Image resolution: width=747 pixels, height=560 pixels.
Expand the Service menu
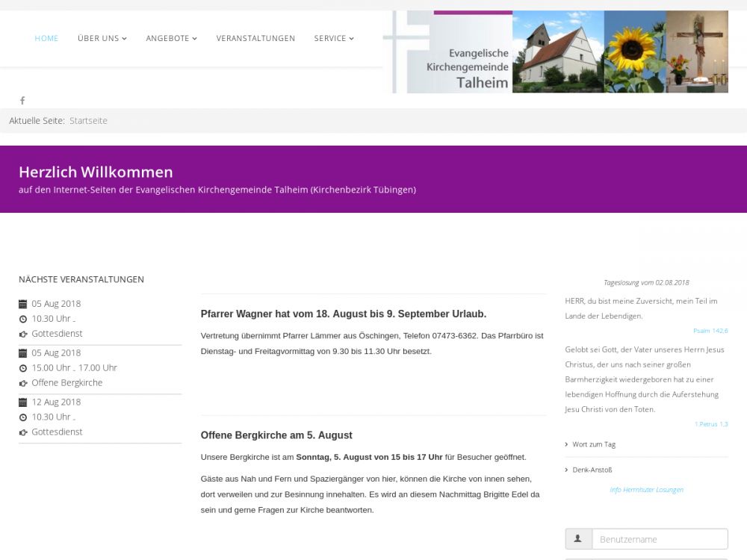tap(334, 38)
